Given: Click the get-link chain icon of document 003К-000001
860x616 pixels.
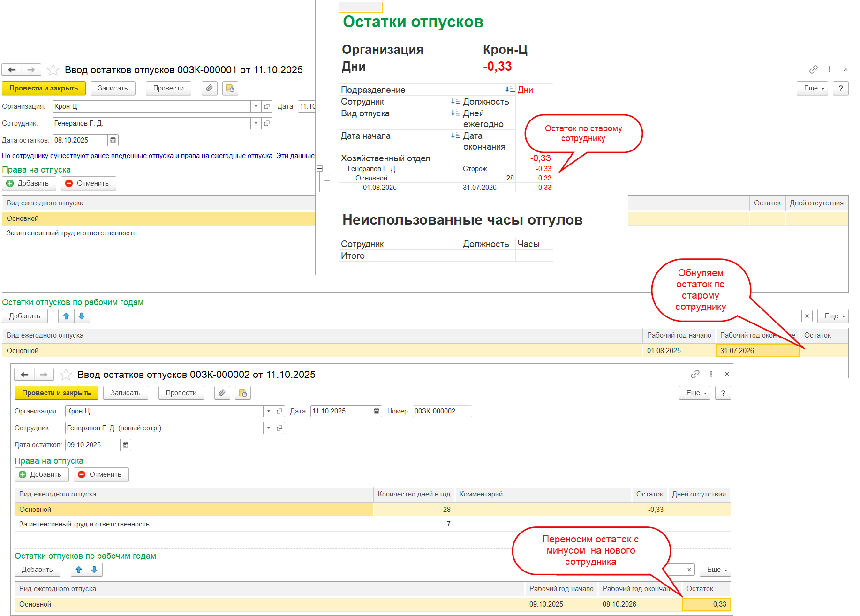Looking at the screenshot, I should [814, 69].
